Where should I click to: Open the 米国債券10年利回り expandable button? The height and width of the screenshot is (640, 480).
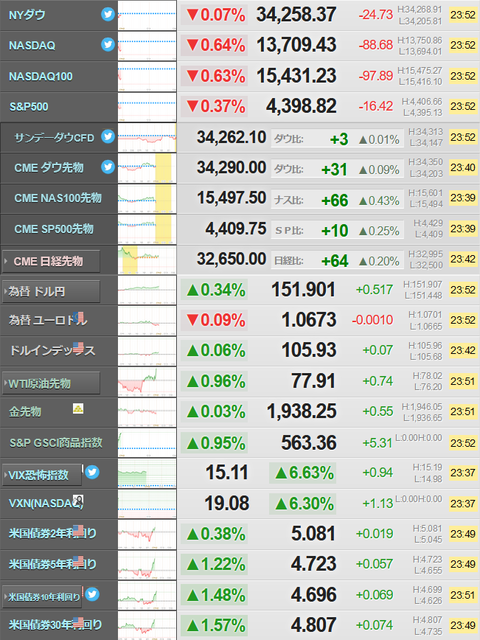point(42,597)
